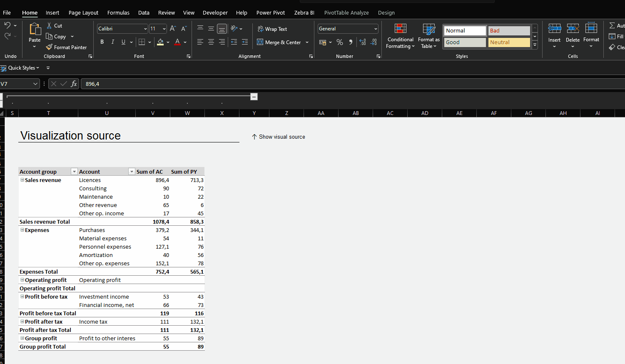Open Format as Table gallery
This screenshot has height=364, width=625.
[428, 36]
